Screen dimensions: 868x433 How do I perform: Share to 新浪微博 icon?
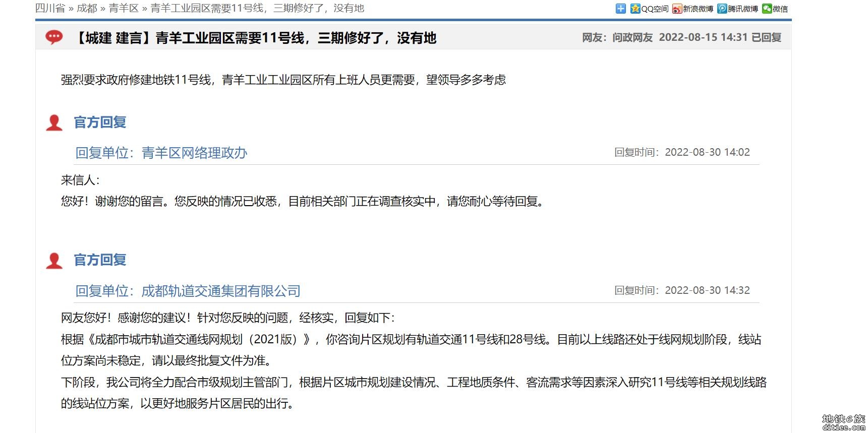pyautogui.click(x=677, y=9)
